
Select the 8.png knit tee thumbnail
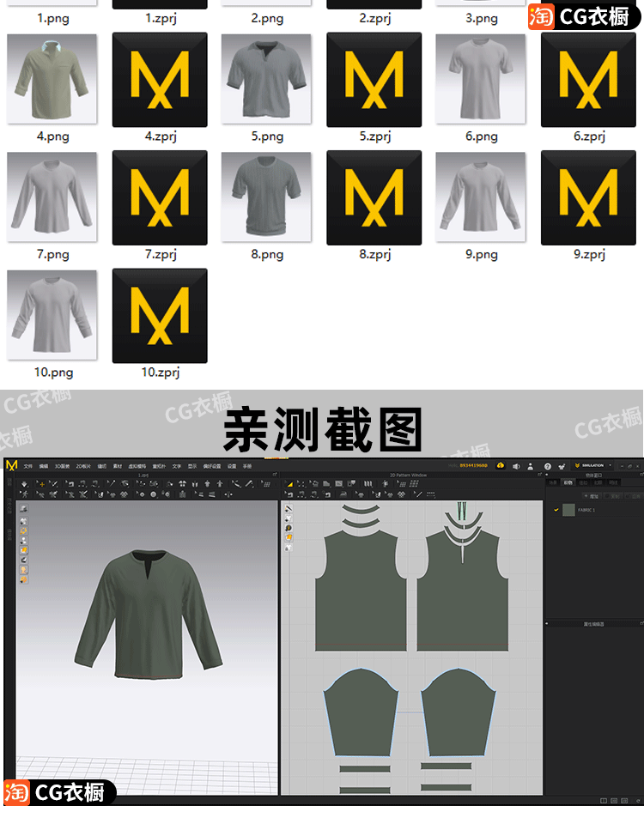coord(266,197)
